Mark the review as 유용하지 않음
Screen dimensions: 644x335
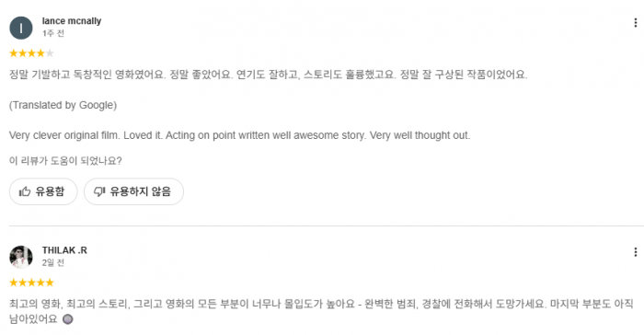pyautogui.click(x=134, y=191)
